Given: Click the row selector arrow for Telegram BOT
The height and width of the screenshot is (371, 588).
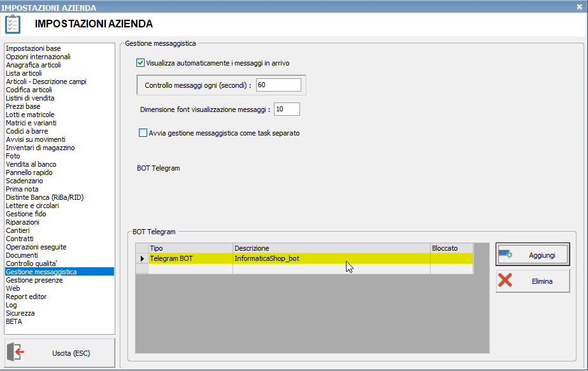Looking at the screenshot, I should (141, 259).
